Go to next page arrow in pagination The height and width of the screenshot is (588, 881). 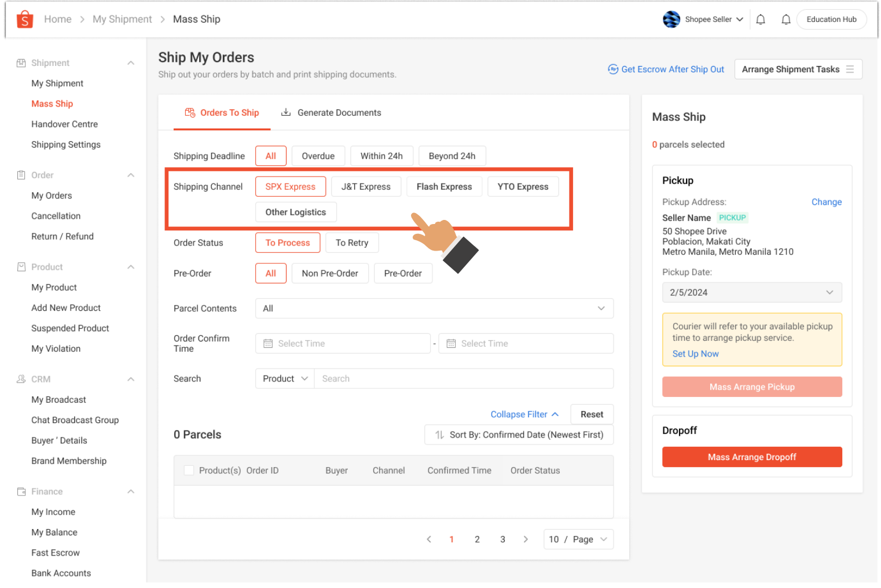click(x=526, y=539)
